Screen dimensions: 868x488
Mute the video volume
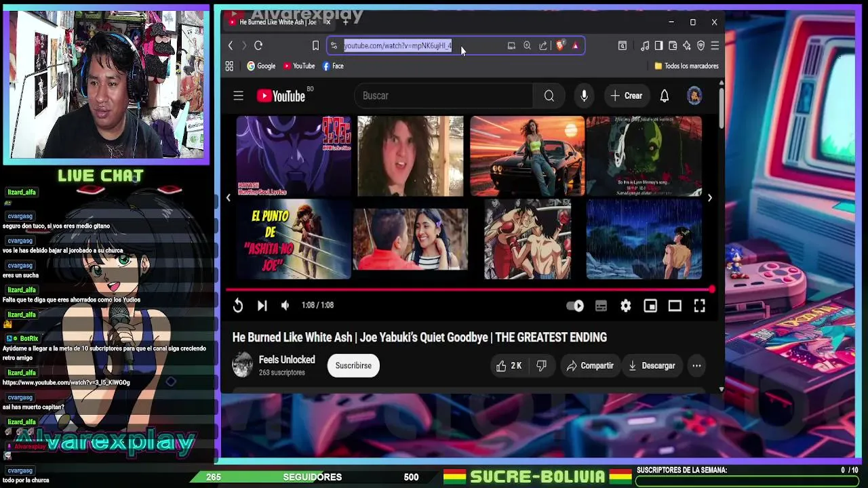[285, 306]
